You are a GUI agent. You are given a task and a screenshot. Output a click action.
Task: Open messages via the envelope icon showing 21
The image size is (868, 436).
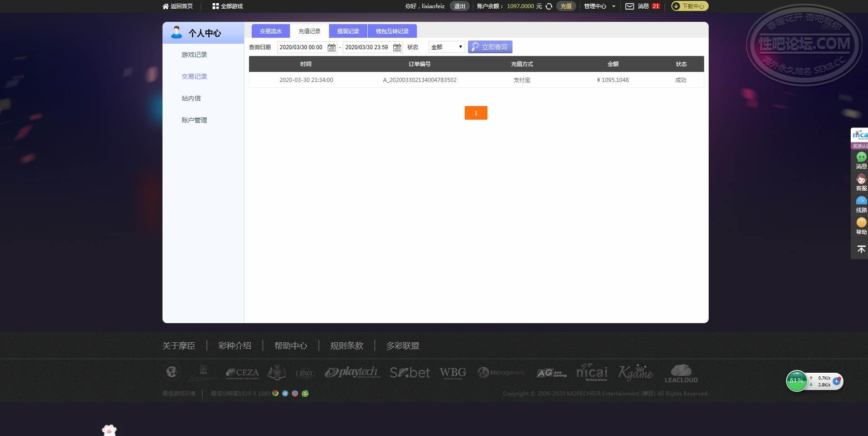[x=629, y=6]
